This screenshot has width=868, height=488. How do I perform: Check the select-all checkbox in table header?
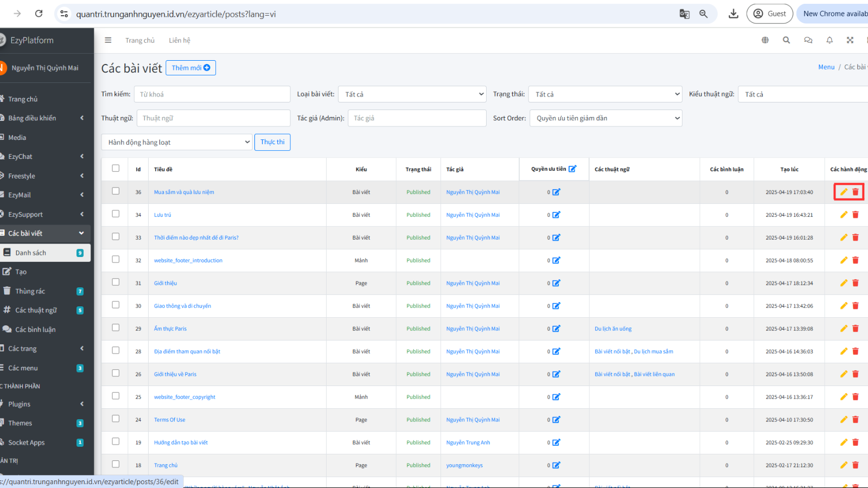click(116, 168)
